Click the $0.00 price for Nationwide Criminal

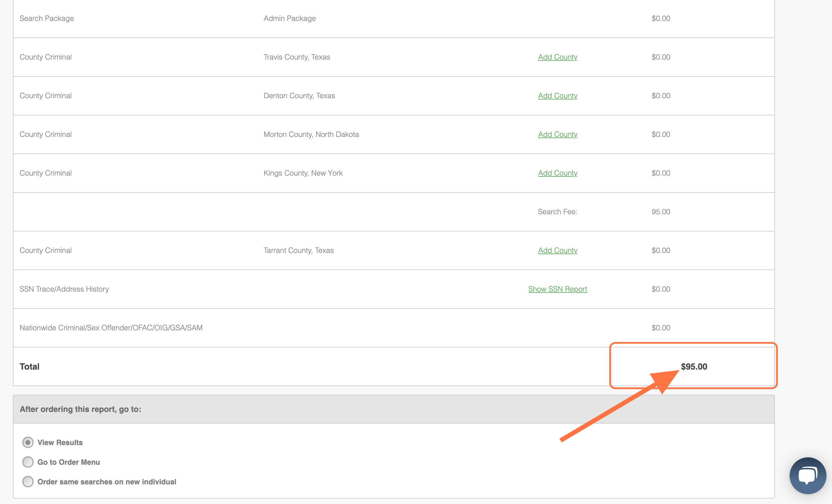661,328
